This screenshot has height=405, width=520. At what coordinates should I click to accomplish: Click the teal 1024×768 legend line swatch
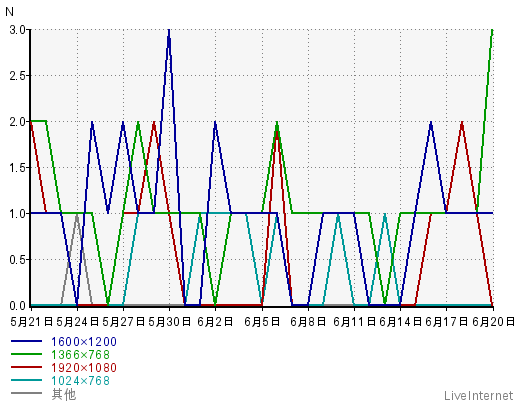(26, 380)
